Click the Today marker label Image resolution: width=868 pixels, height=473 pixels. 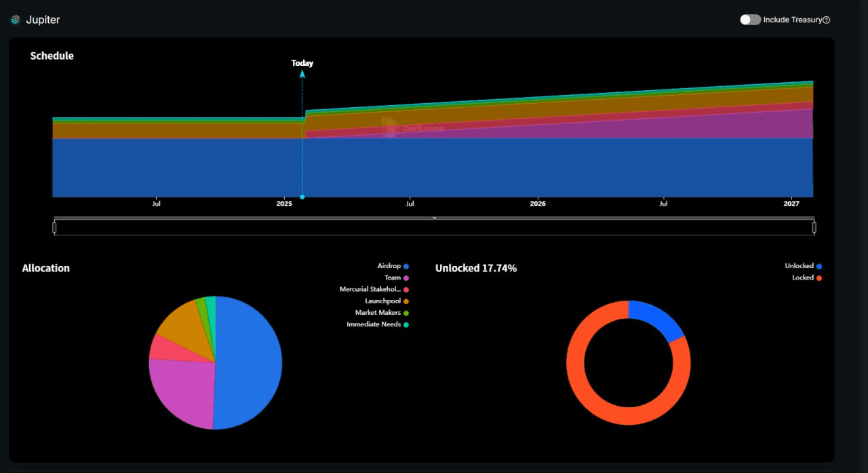pyautogui.click(x=302, y=63)
